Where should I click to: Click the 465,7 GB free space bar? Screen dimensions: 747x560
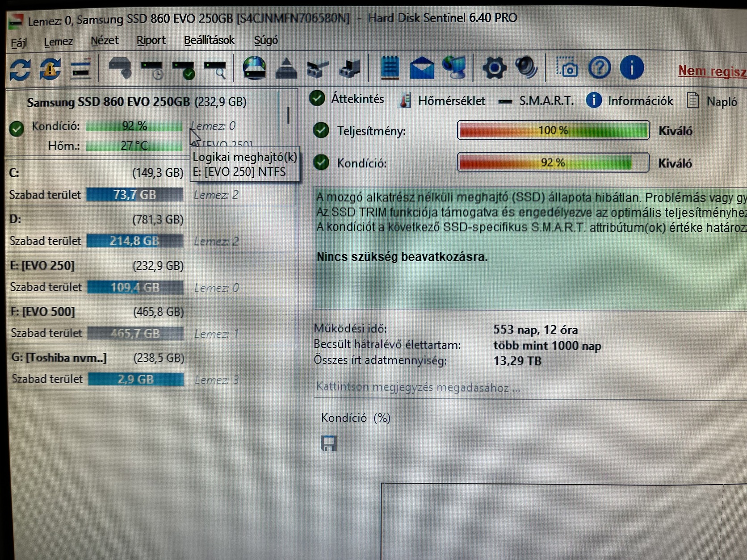[x=135, y=333]
